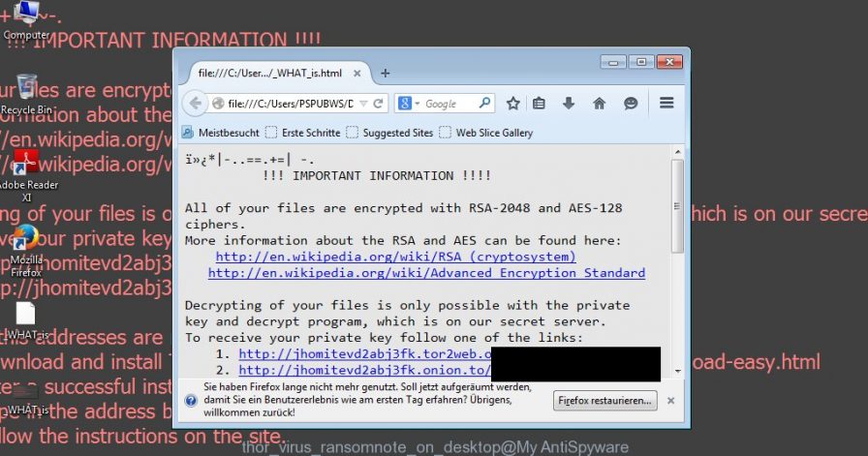This screenshot has width=868, height=456.
Task: Open the bookmarks list icon
Action: coord(539,104)
